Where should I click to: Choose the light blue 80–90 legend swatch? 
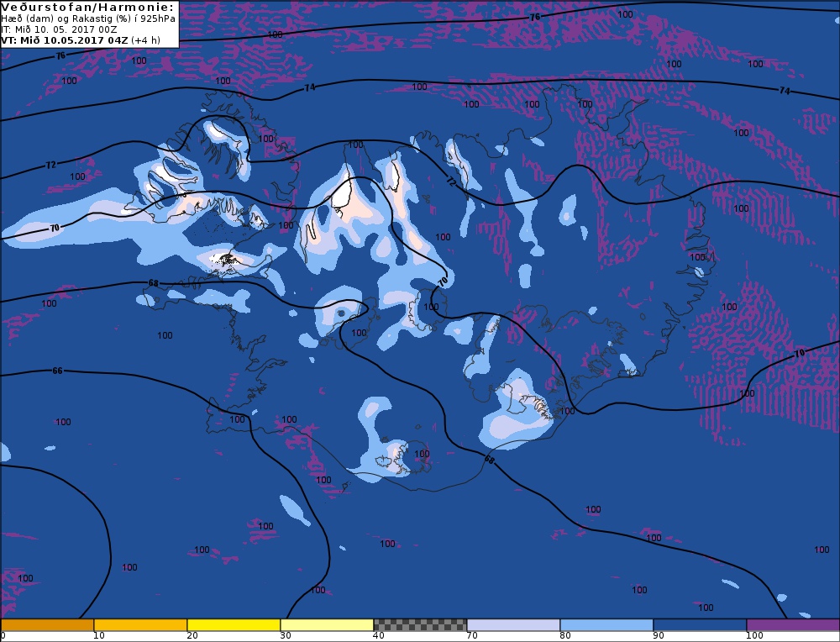pyautogui.click(x=606, y=625)
